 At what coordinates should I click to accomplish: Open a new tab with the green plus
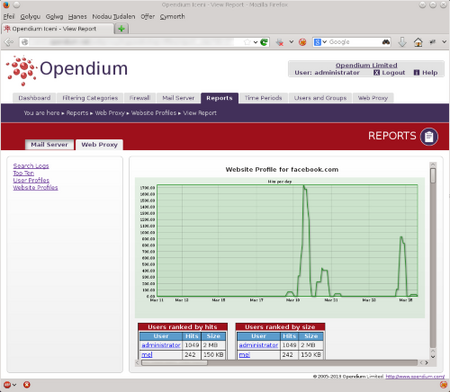coord(121,29)
